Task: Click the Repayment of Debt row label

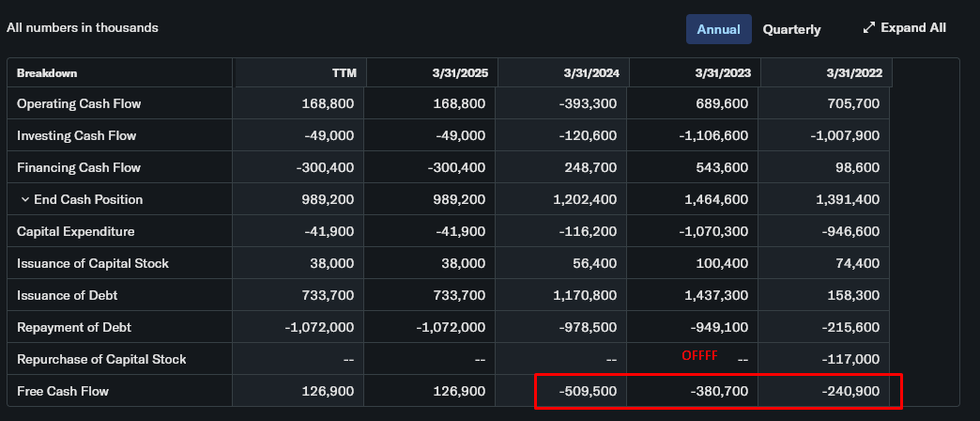Action: 74,327
